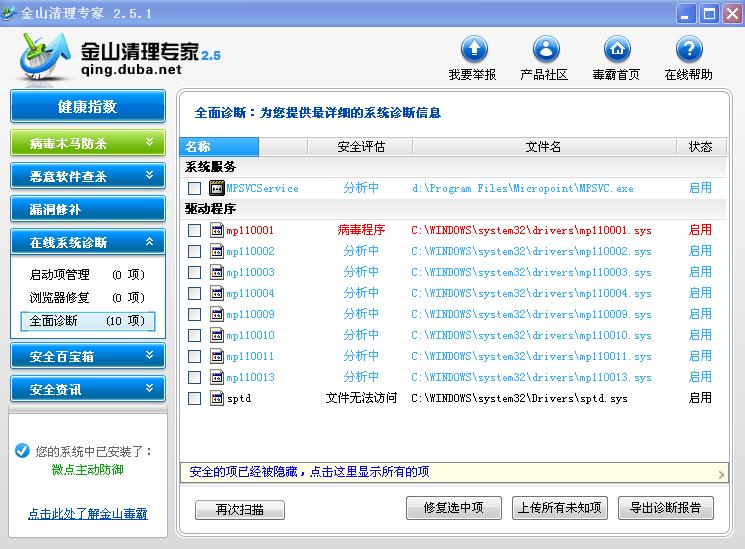Expand the 安全资讯 section chevron
Viewport: 745px width, 549px height.
coord(150,388)
